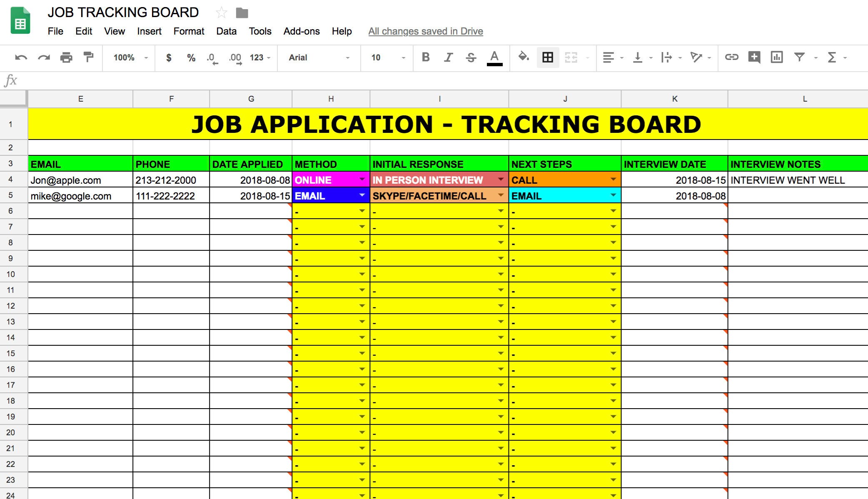Image resolution: width=868 pixels, height=499 pixels.
Task: Click the functions sigma icon
Action: (831, 57)
